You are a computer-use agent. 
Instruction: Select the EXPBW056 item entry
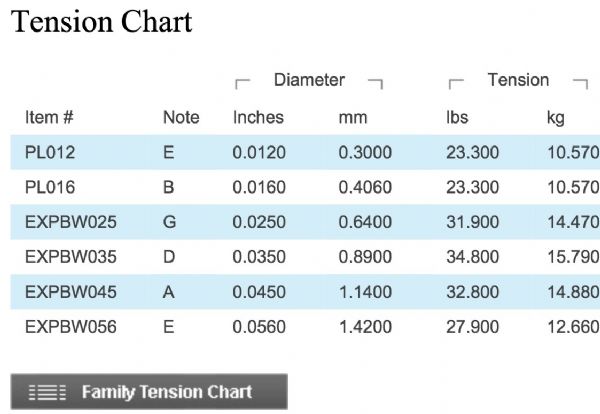pyautogui.click(x=71, y=327)
